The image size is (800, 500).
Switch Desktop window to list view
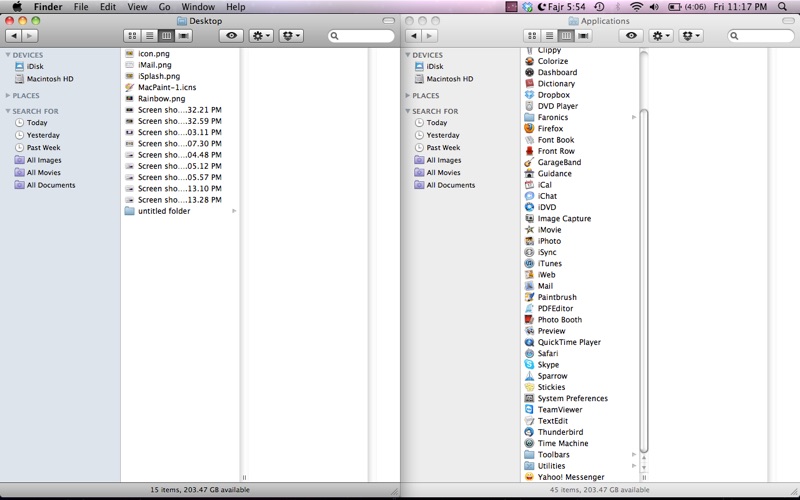click(x=149, y=36)
